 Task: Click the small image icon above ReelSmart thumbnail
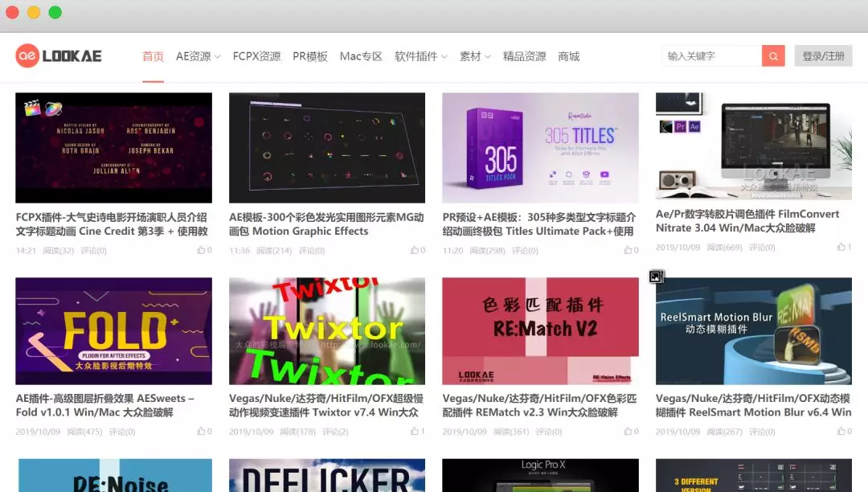tap(656, 277)
